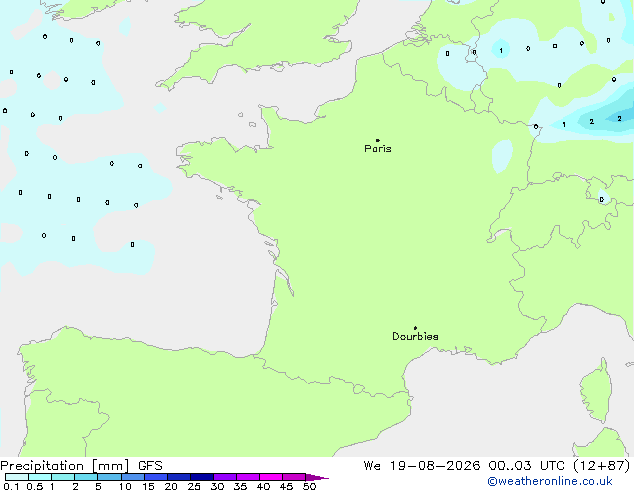Pick the legend swatch between 15 and 20
634x490 pixels.
(155, 477)
